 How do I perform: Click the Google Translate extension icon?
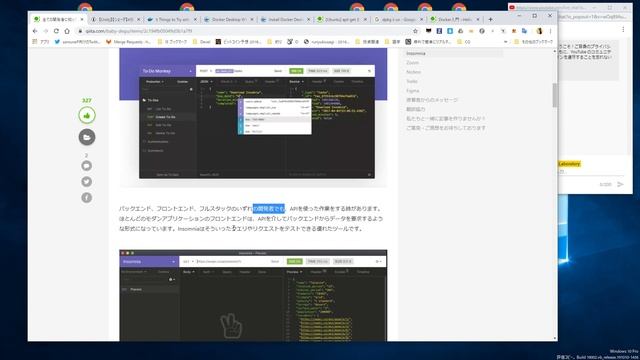[x=524, y=31]
